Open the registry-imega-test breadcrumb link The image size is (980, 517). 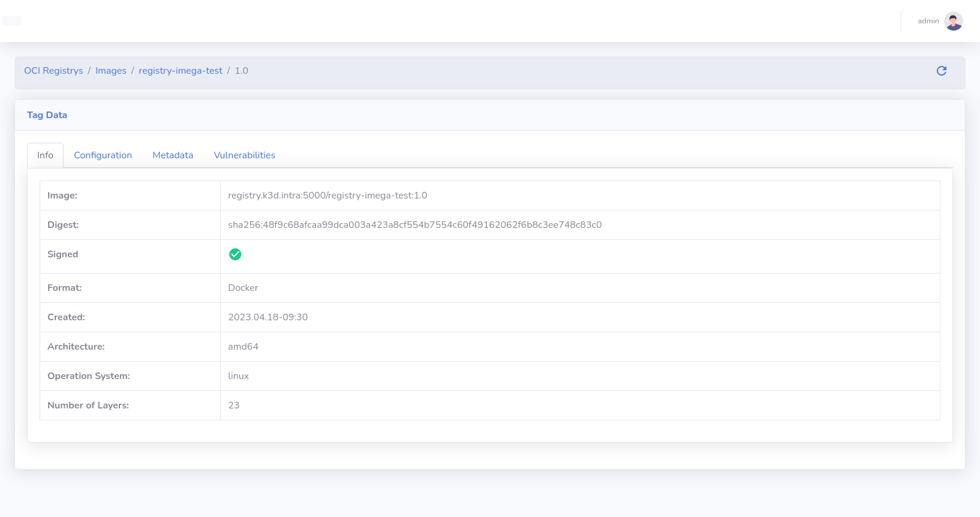point(181,71)
